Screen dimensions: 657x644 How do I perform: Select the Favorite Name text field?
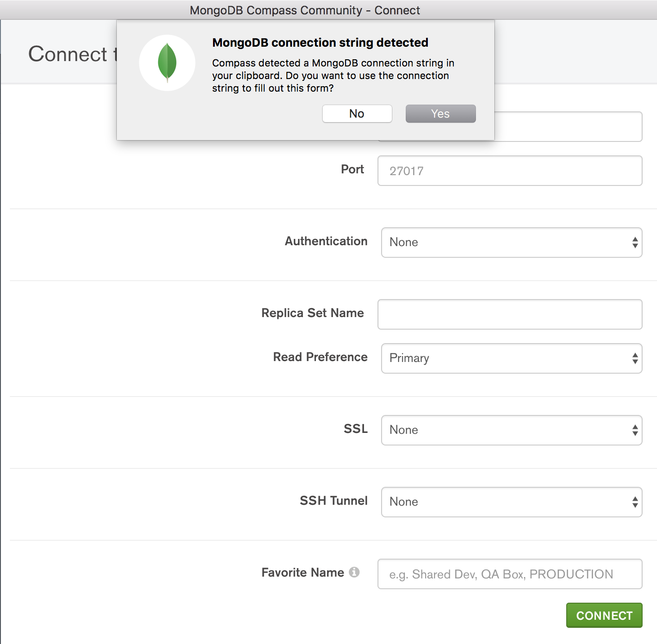point(510,574)
